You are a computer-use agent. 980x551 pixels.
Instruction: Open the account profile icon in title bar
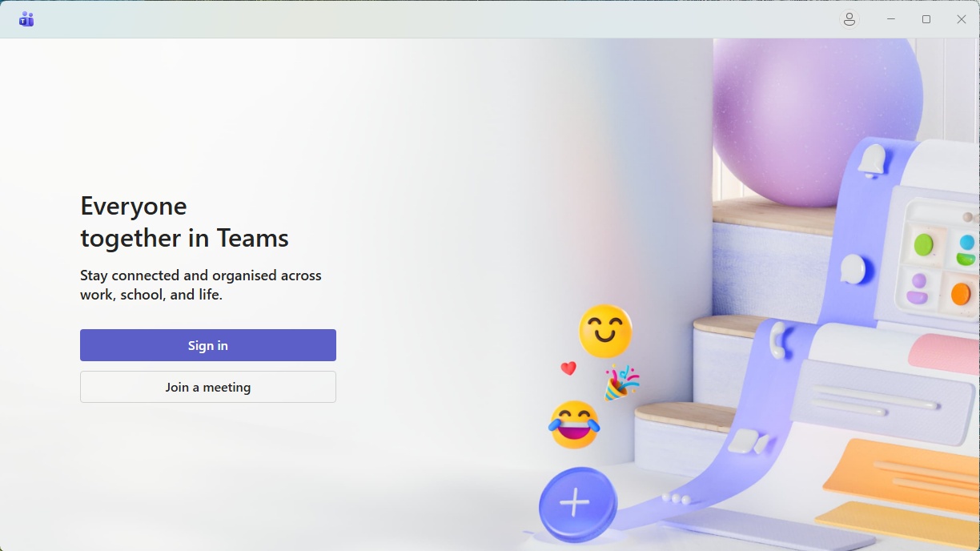849,19
